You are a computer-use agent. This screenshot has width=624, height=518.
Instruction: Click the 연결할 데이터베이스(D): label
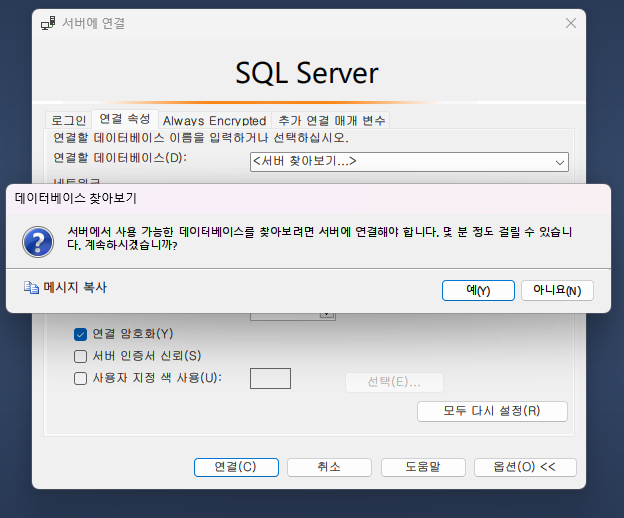(x=120, y=158)
